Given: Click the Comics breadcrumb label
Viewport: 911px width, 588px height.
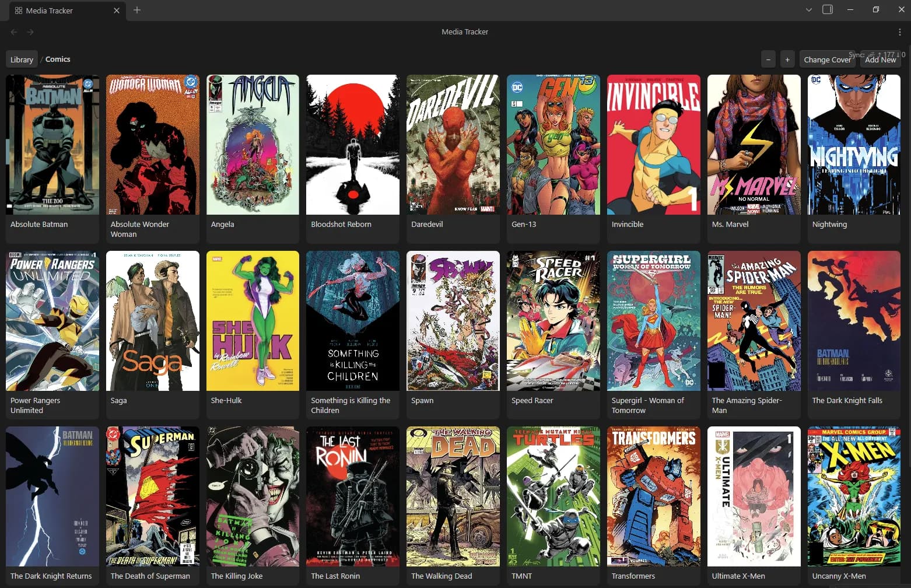Looking at the screenshot, I should pyautogui.click(x=58, y=60).
